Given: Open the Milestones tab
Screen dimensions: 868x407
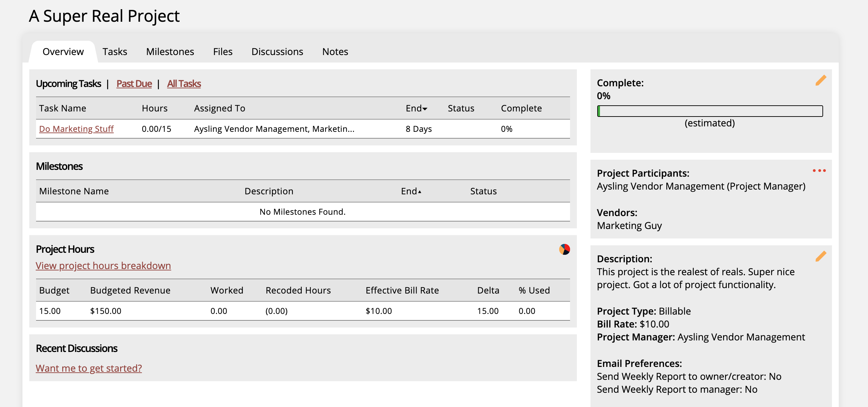Looking at the screenshot, I should pyautogui.click(x=170, y=52).
